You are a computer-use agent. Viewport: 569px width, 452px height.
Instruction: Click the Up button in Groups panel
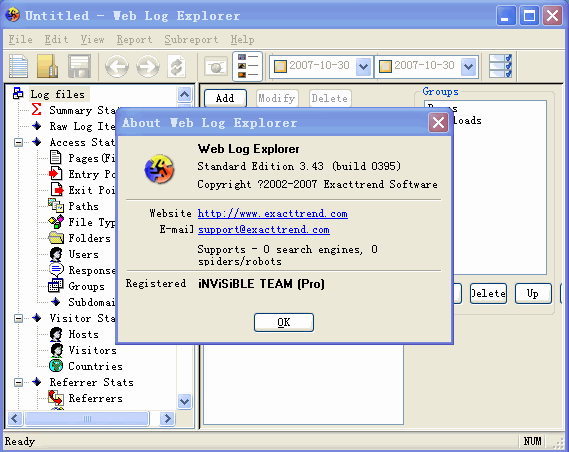point(533,293)
